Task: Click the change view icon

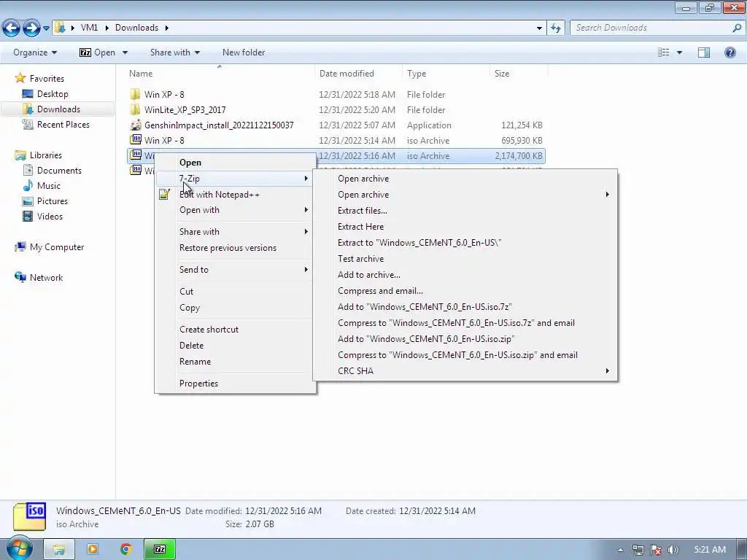Action: pos(664,52)
